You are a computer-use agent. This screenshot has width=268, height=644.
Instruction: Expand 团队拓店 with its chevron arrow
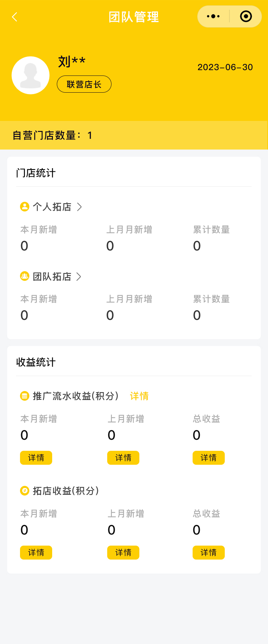point(79,277)
